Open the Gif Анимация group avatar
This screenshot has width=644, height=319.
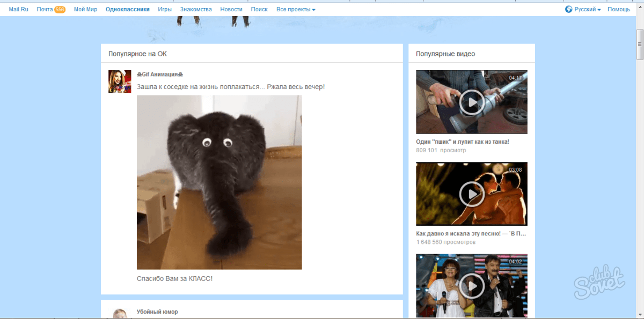tap(120, 81)
